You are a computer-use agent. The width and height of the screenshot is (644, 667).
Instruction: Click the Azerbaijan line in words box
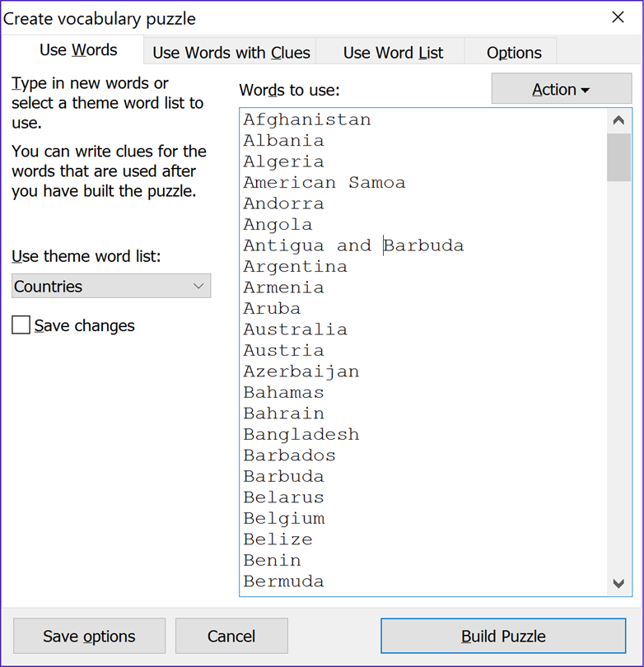pos(301,371)
